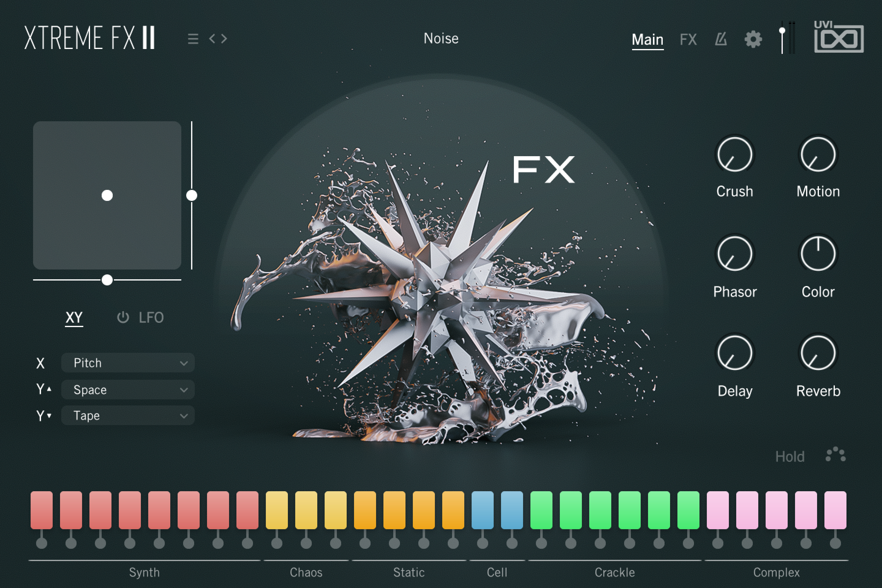Toggle the LFO power icon
This screenshot has width=882, height=588.
point(123,317)
